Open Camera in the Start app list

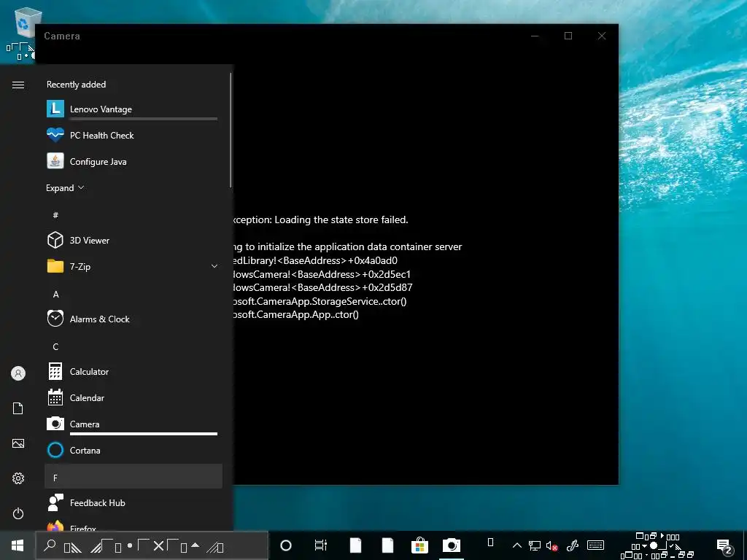pyautogui.click(x=133, y=424)
